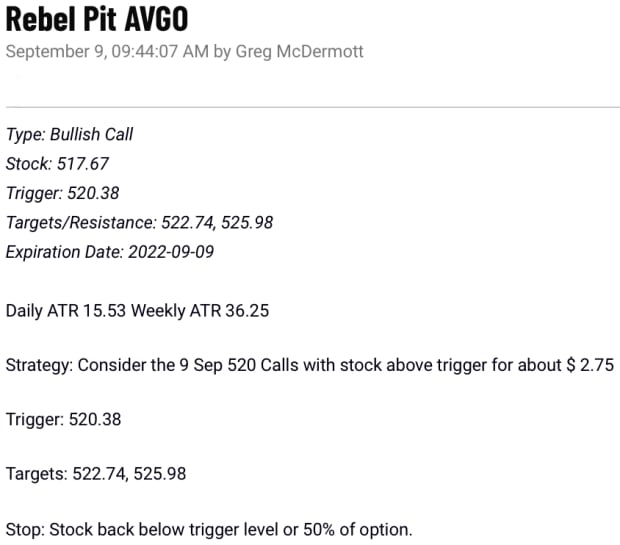Click "Expiration Date:" label
The width and height of the screenshot is (620, 545).
click(x=64, y=252)
